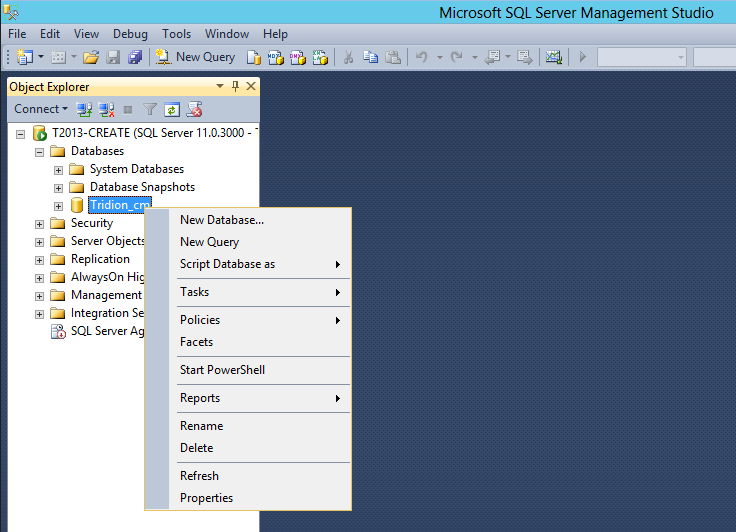Screen dimensions: 736x532
Task: Expand the System Databases folder
Action: click(59, 169)
